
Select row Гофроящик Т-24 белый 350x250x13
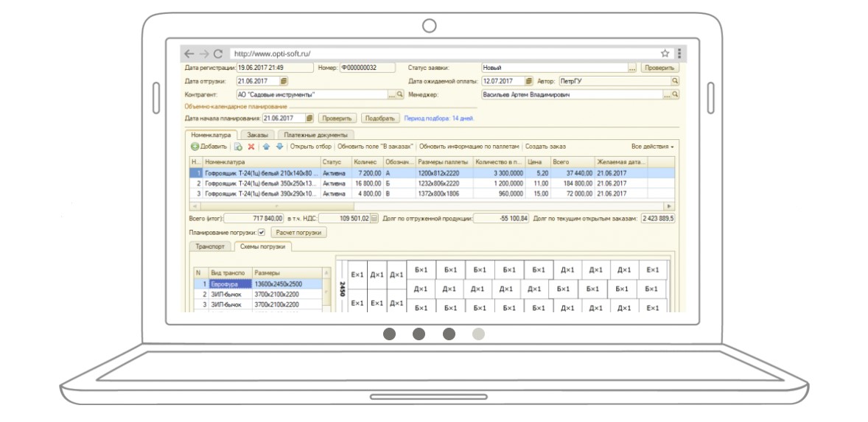coord(432,183)
